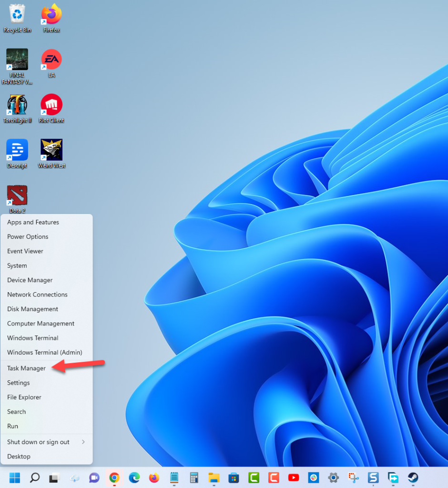Image resolution: width=448 pixels, height=488 pixels.
Task: Open System from the context menu
Action: [x=47, y=265]
